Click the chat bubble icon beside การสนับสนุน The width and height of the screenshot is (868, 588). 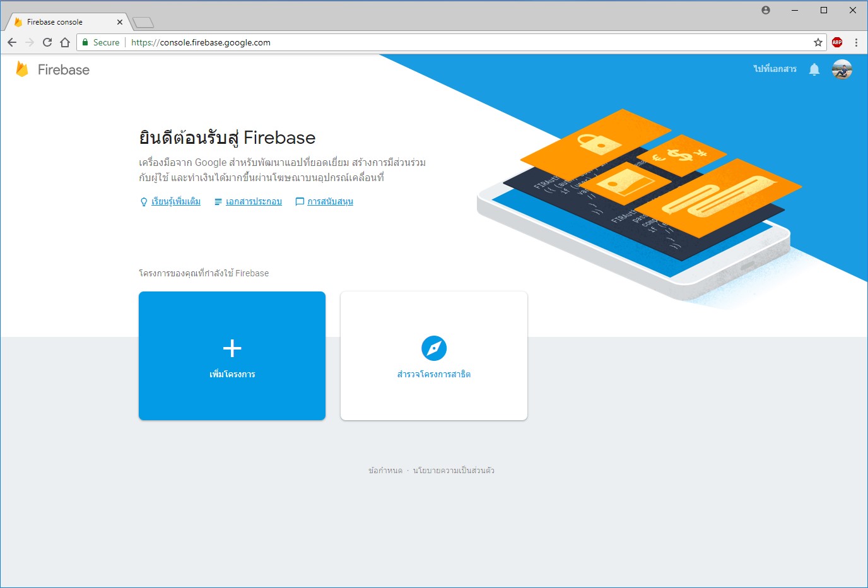pyautogui.click(x=299, y=201)
